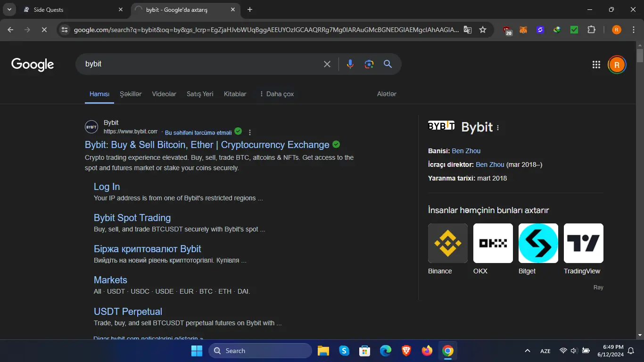Image resolution: width=644 pixels, height=362 pixels.
Task: Open the Ben Zhou link after Banisi
Action: pyautogui.click(x=466, y=151)
